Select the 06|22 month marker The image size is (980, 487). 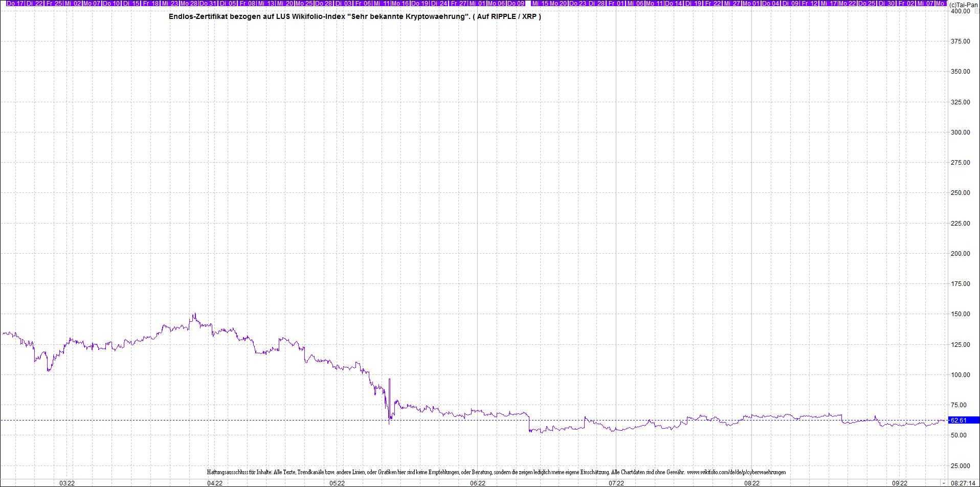pos(478,483)
